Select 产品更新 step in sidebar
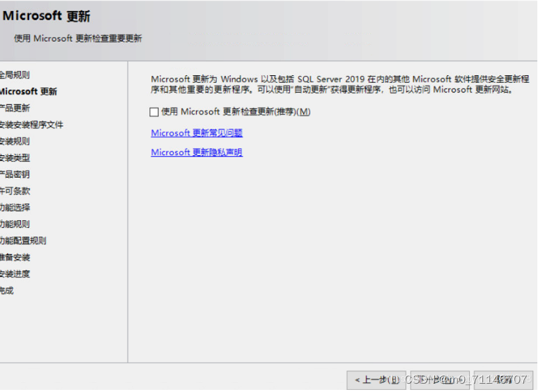Screen dimensions: 538x392 pyautogui.click(x=15, y=108)
